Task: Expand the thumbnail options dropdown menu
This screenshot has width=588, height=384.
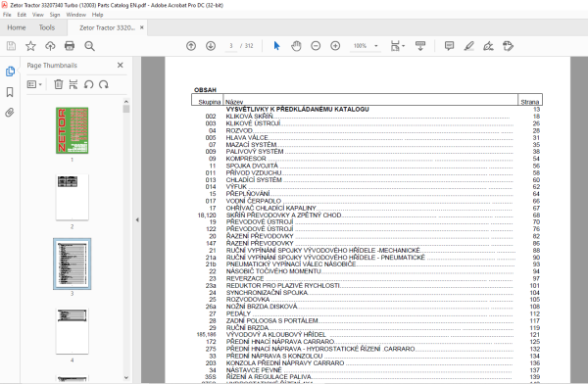Action: pyautogui.click(x=34, y=84)
